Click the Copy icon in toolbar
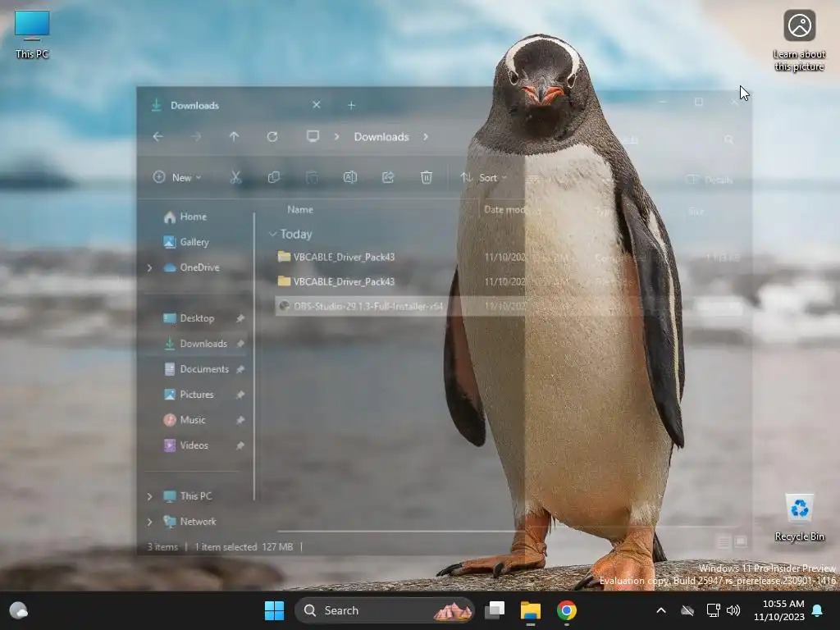 [x=274, y=177]
